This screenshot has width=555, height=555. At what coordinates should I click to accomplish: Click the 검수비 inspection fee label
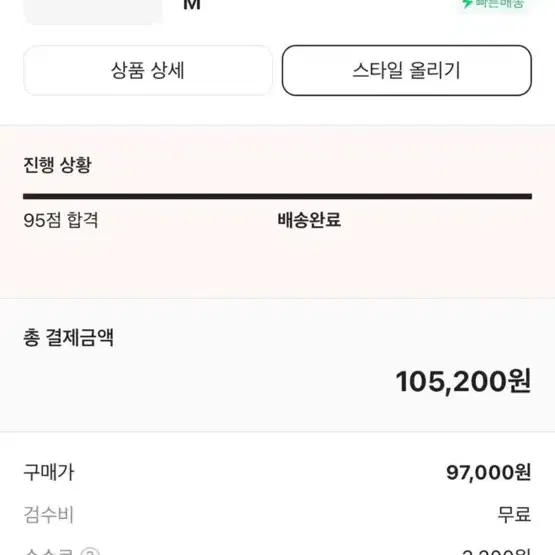[48, 515]
